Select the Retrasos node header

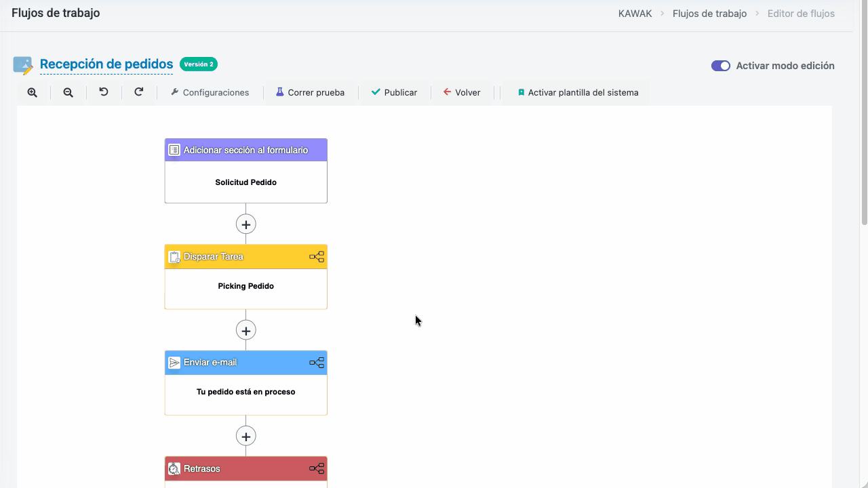(x=246, y=468)
